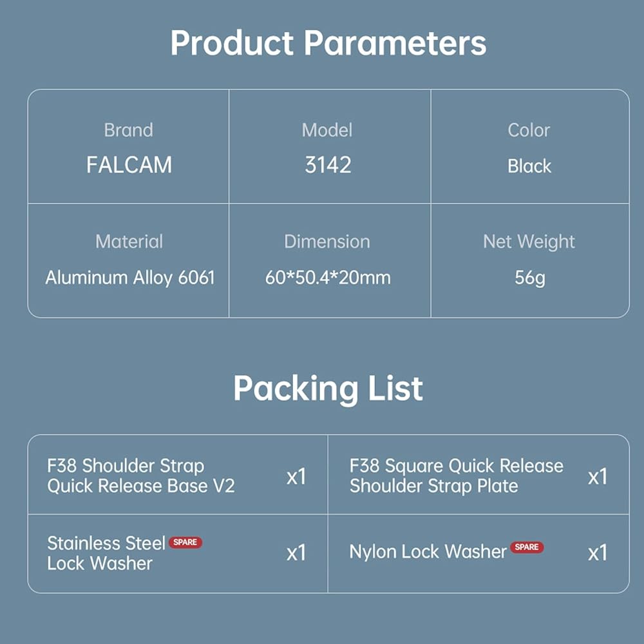Click the Black color value
Viewport: 644px width, 644px height.
(529, 166)
